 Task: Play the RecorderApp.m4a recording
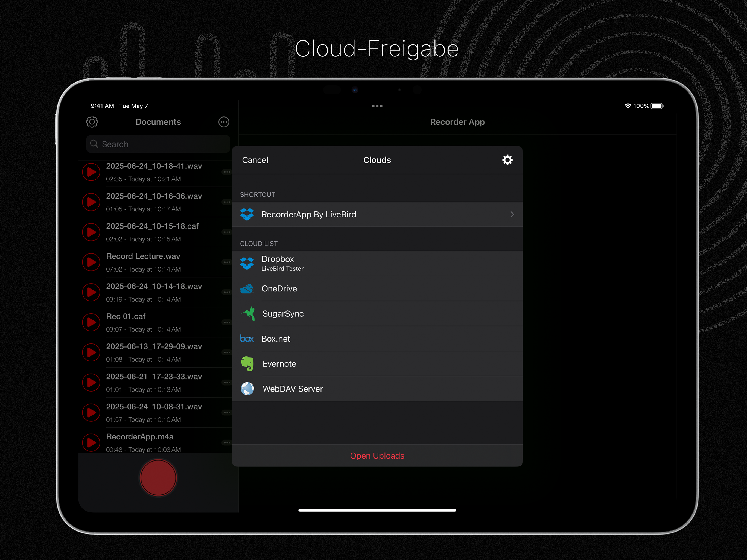[x=91, y=442]
